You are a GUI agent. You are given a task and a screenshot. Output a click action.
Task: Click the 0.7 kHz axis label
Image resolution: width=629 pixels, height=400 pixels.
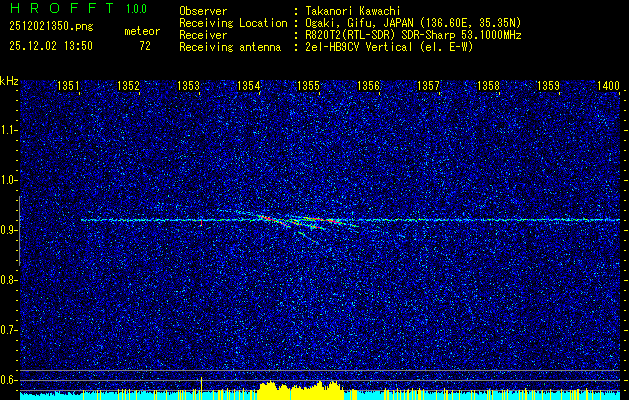[x=8, y=330]
